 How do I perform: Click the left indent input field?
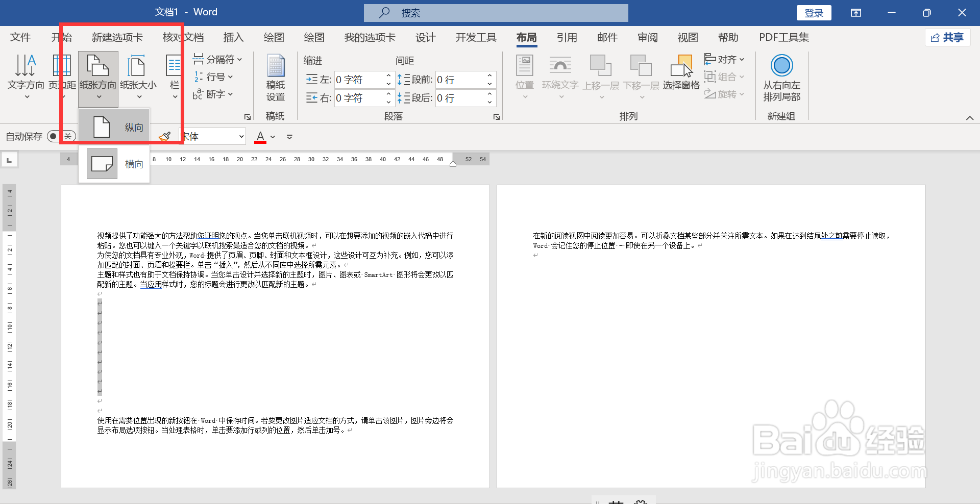[358, 80]
